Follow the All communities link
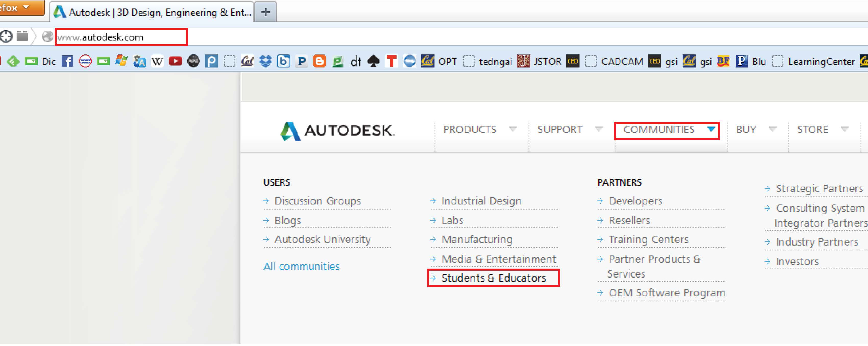Screen dimensions: 868x346 pos(301,267)
